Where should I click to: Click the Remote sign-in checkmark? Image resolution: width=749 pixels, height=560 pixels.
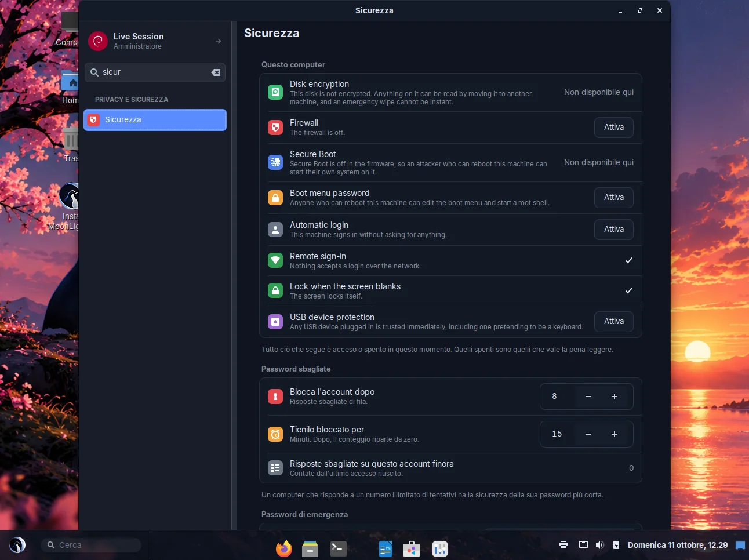pos(629,260)
